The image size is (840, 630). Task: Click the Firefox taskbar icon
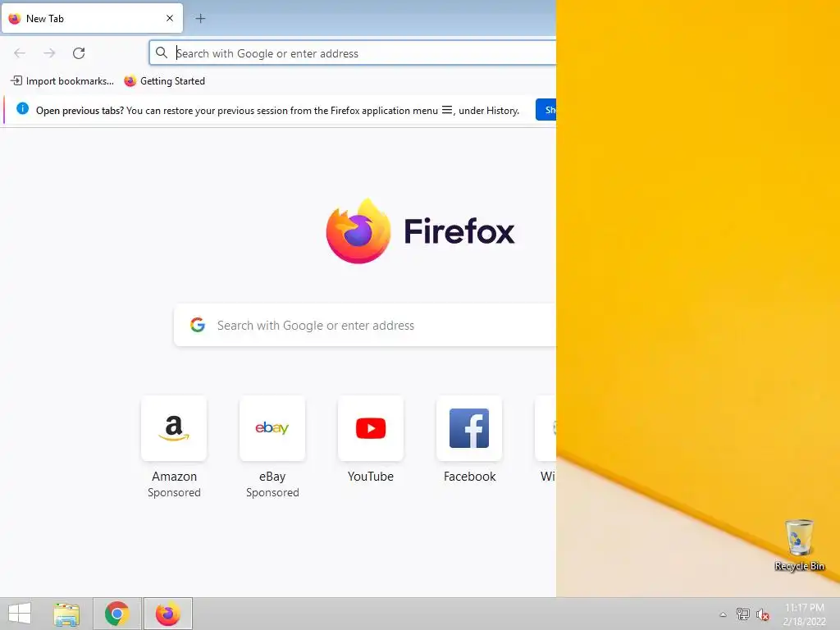[x=167, y=614]
